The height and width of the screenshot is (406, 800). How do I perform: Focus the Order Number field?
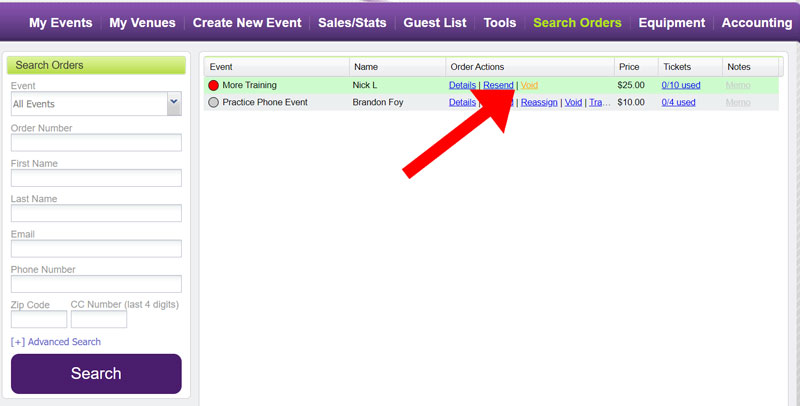(x=96, y=143)
